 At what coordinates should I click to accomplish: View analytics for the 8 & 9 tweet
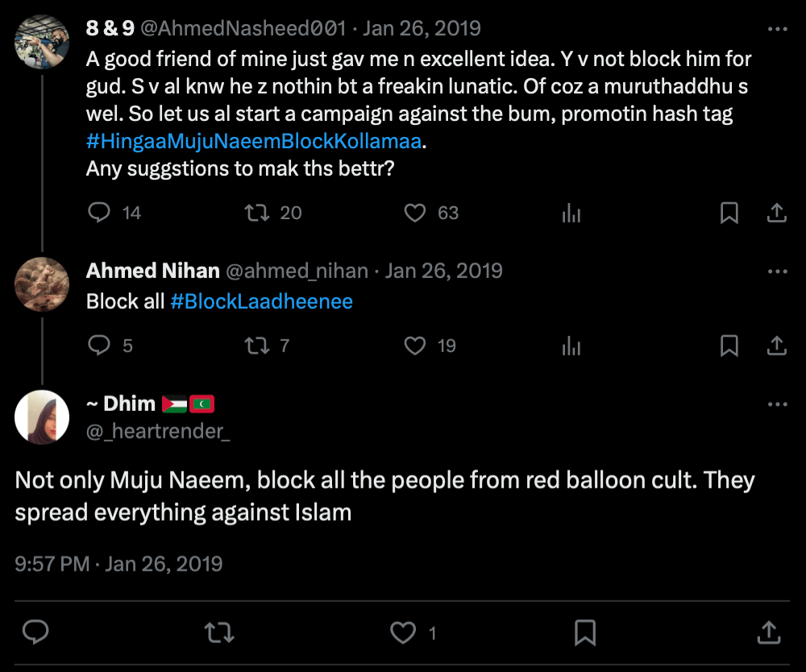click(571, 213)
